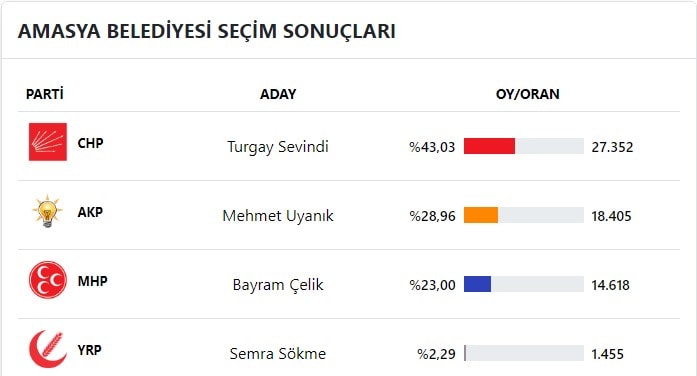Image resolution: width=697 pixels, height=376 pixels.
Task: Select the AKP party label
Action: point(90,212)
